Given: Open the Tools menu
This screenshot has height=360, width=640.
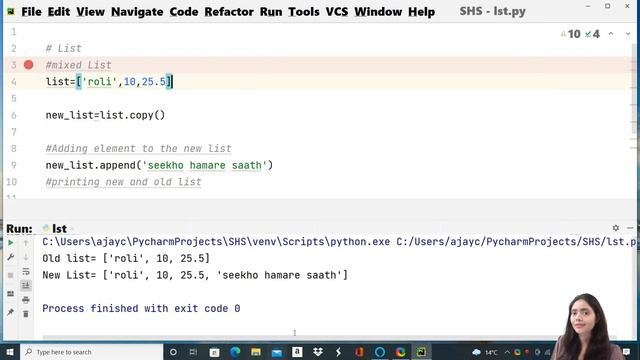Looking at the screenshot, I should [x=304, y=12].
